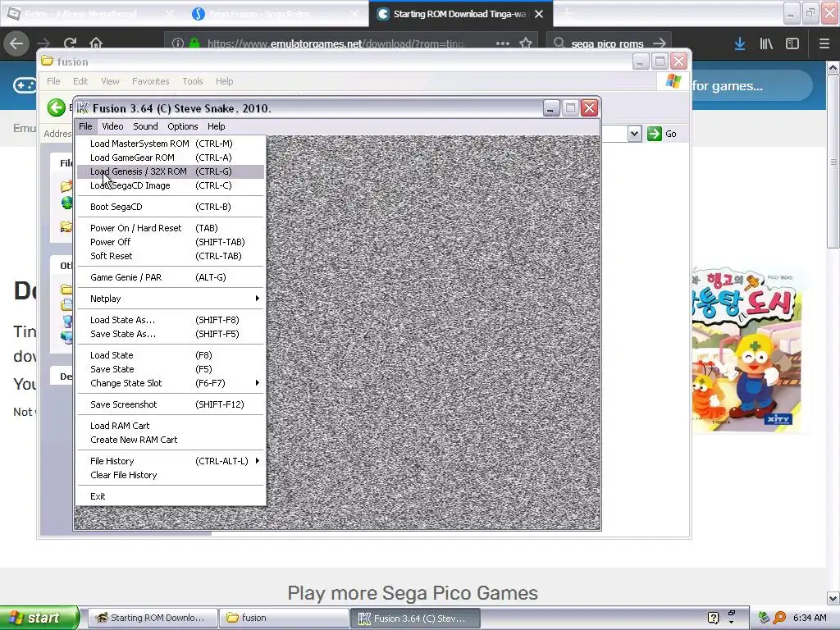Click browser page scrollbar down arrow
The image size is (840, 630).
click(x=833, y=598)
